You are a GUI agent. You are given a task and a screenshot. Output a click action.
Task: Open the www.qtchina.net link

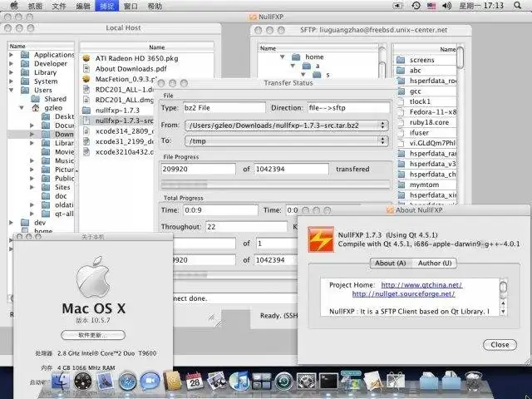click(421, 285)
